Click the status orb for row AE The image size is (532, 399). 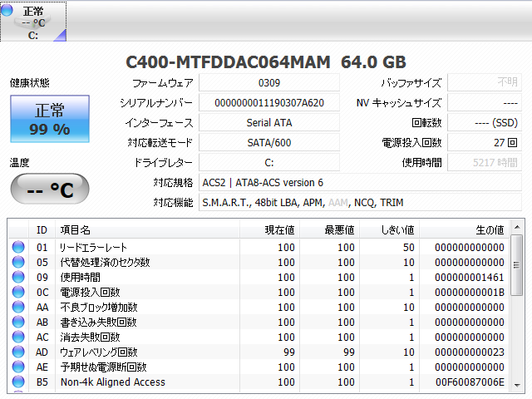pyautogui.click(x=18, y=367)
